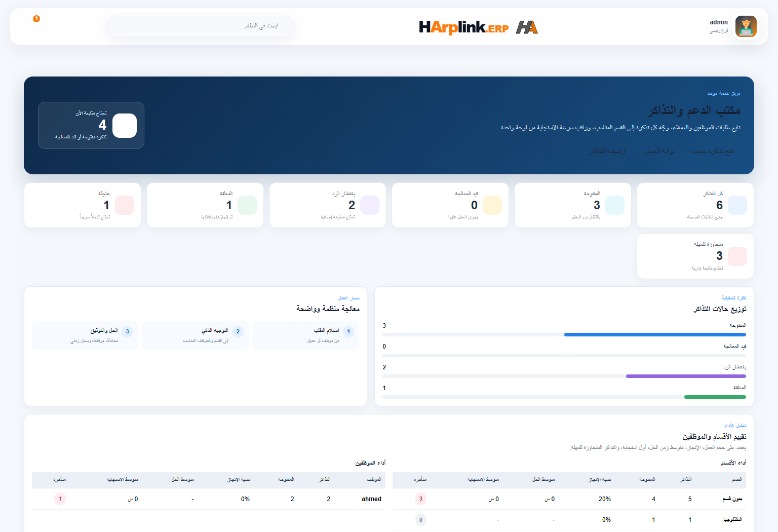This screenshot has height=532, width=778.
Task: Click the القسم column header
Action: [x=737, y=479]
